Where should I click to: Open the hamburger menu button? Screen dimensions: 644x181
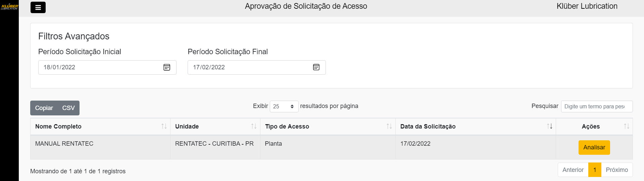click(x=38, y=7)
